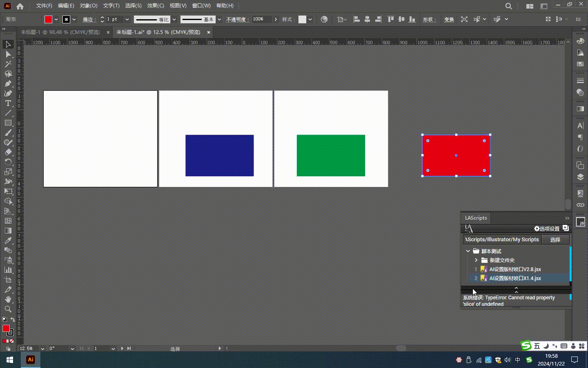Select the Type tool
The width and height of the screenshot is (588, 368).
8,103
